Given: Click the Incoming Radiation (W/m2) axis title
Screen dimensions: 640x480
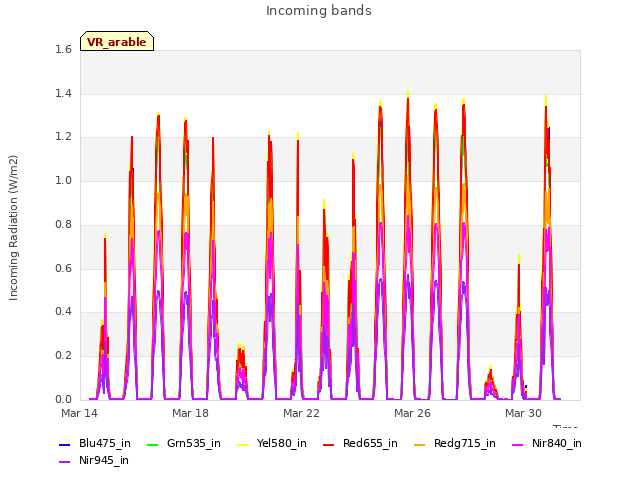Looking at the screenshot, I should pyautogui.click(x=13, y=228).
